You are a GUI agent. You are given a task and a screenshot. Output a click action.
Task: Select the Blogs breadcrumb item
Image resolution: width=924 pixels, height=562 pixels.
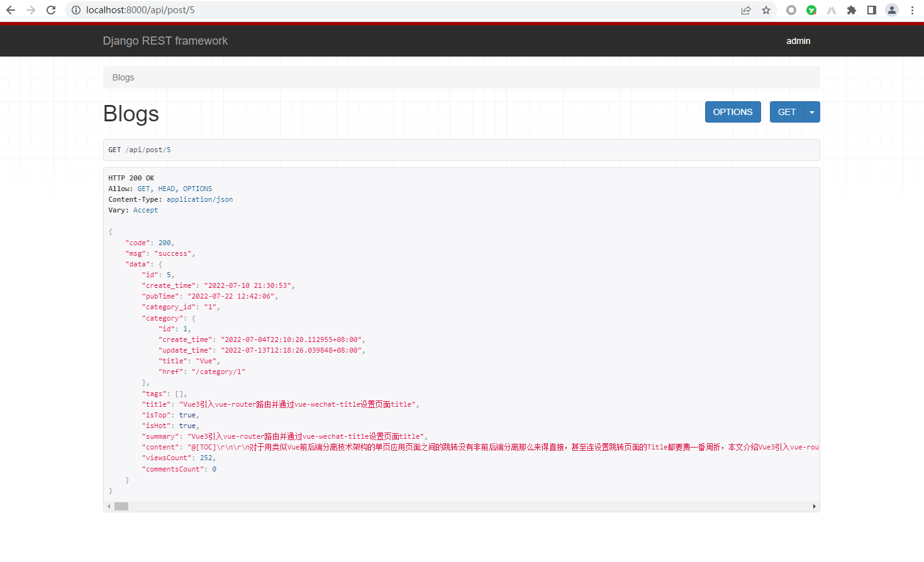tap(123, 77)
